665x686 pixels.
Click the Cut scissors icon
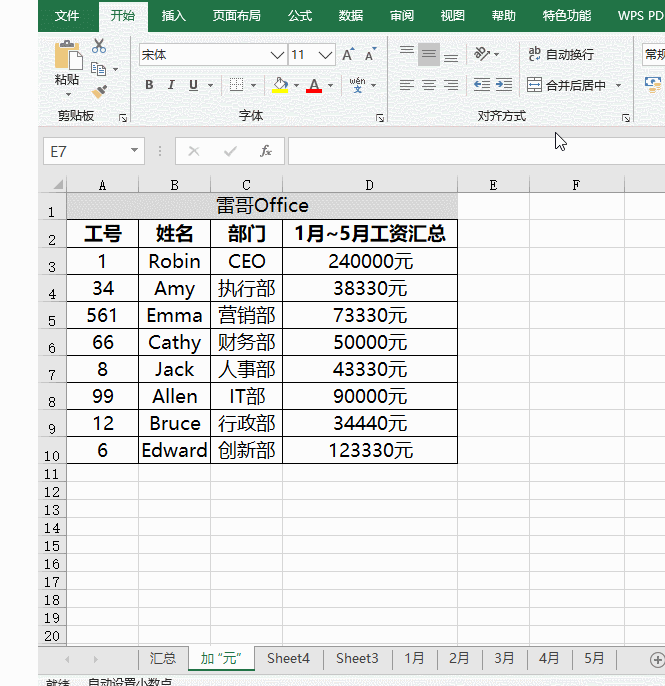(99, 46)
